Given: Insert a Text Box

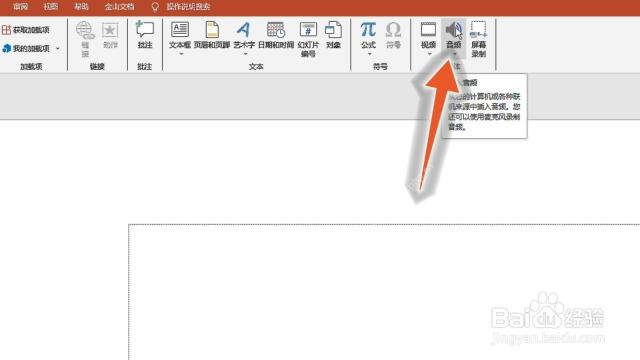Looking at the screenshot, I should [180, 35].
